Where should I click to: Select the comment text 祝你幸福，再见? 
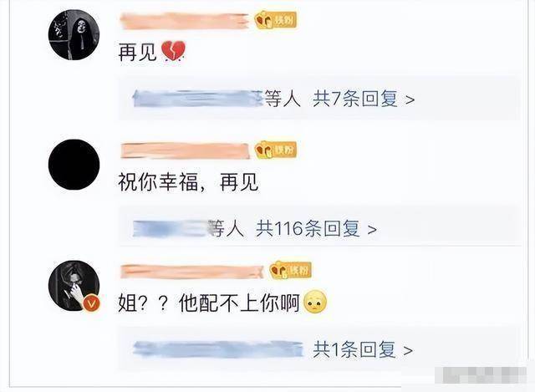coord(188,182)
